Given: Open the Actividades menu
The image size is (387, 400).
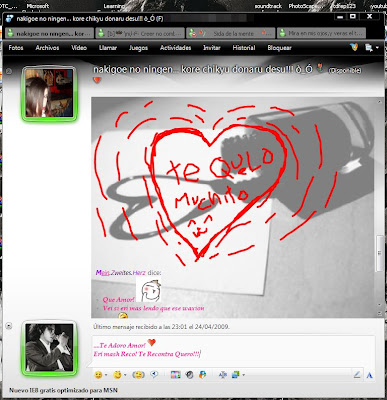Looking at the screenshot, I should 175,48.
